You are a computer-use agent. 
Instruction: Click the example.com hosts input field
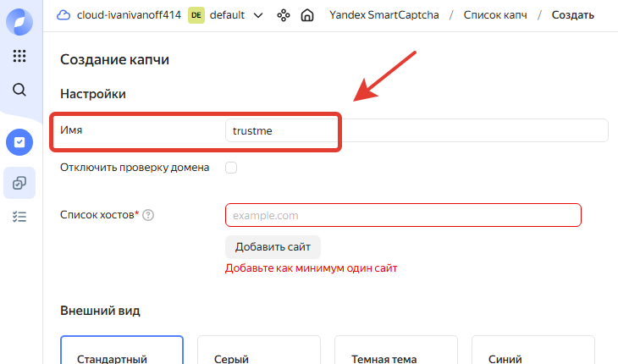point(403,216)
